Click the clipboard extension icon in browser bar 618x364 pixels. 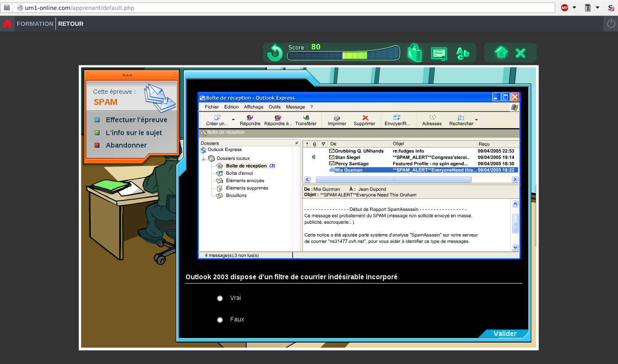588,8
